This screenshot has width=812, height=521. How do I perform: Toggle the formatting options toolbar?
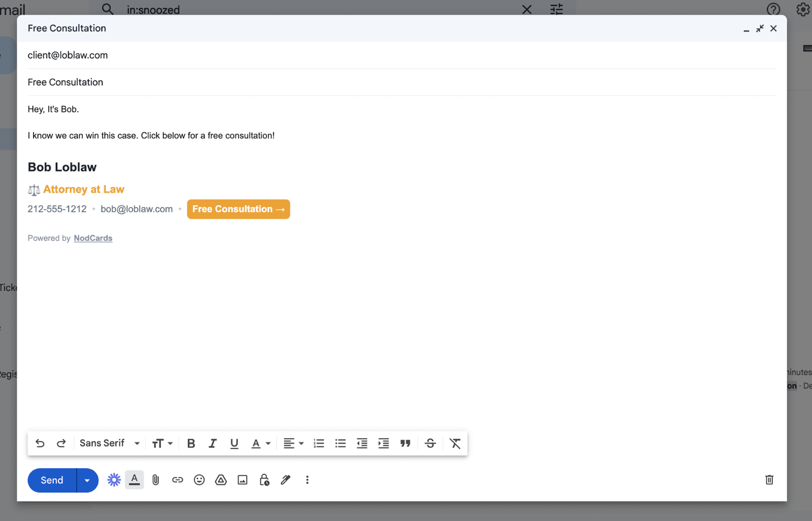pos(134,480)
